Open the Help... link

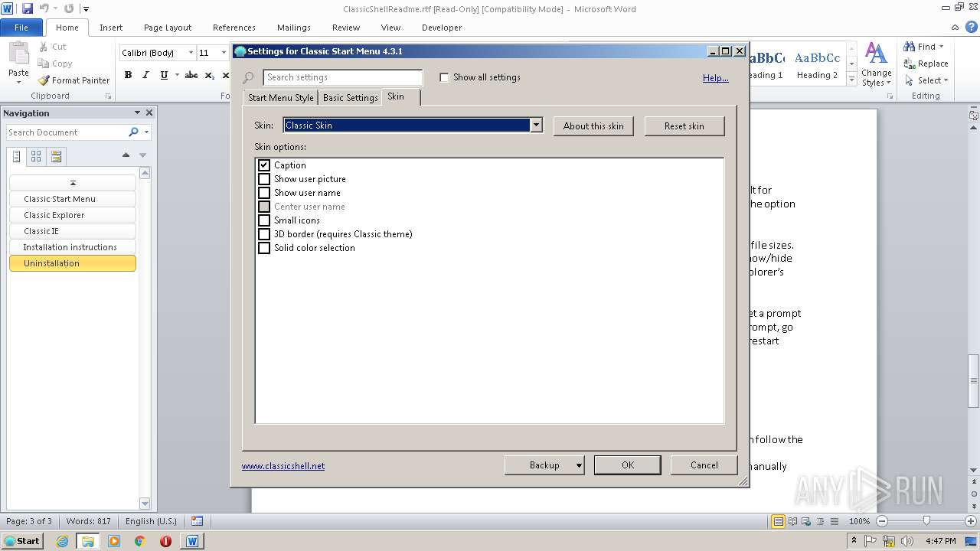[x=716, y=78]
